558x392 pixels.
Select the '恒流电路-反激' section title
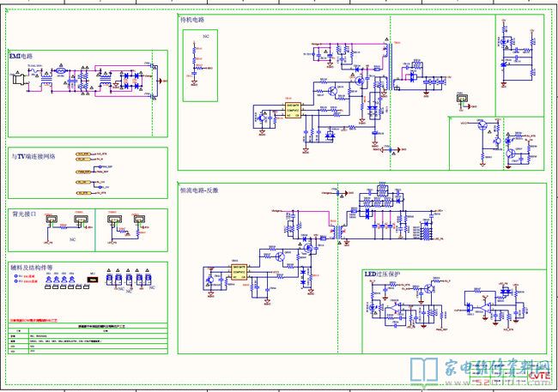[199, 190]
